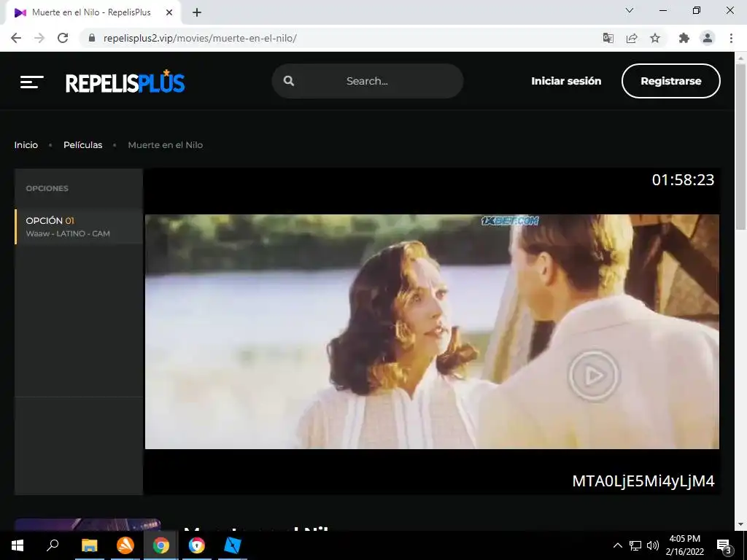Click the 01:58:23 duration text
747x560 pixels.
683,180
